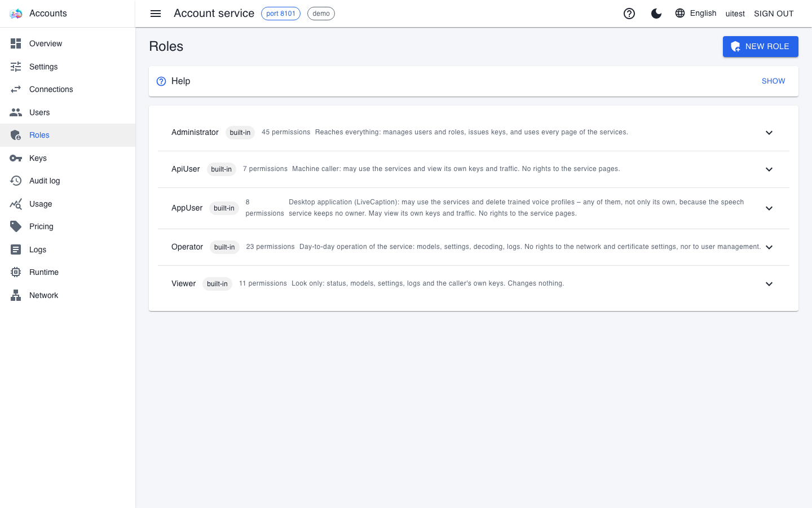The width and height of the screenshot is (812, 508).
Task: Select the Logs sidebar label
Action: (x=38, y=249)
